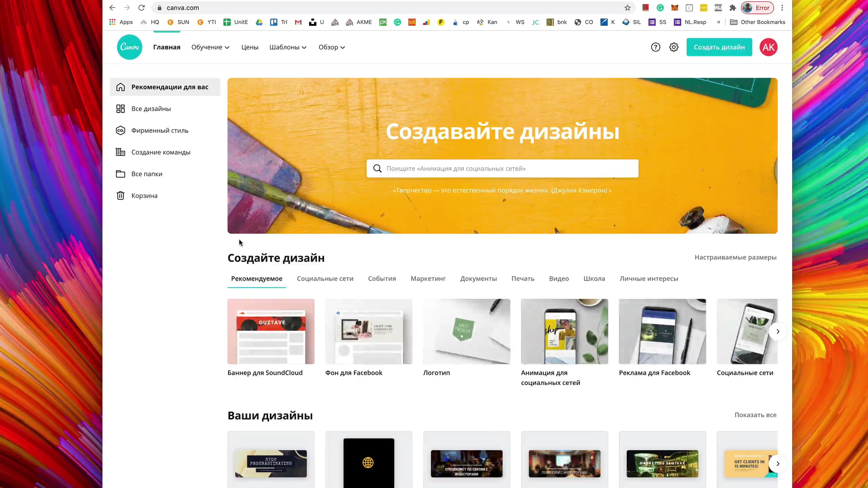The image size is (868, 488).
Task: Click next arrow in Создайте дизайн carousel
Action: [778, 331]
